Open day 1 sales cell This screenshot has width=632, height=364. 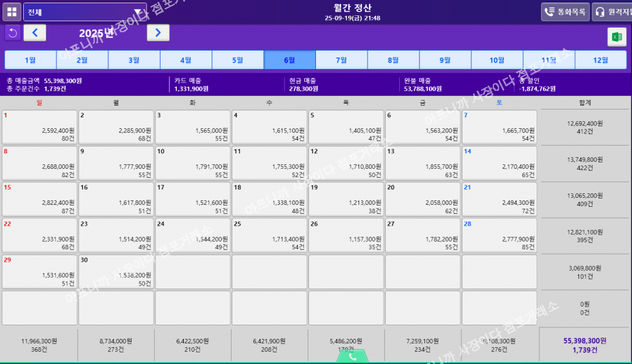[39, 127]
